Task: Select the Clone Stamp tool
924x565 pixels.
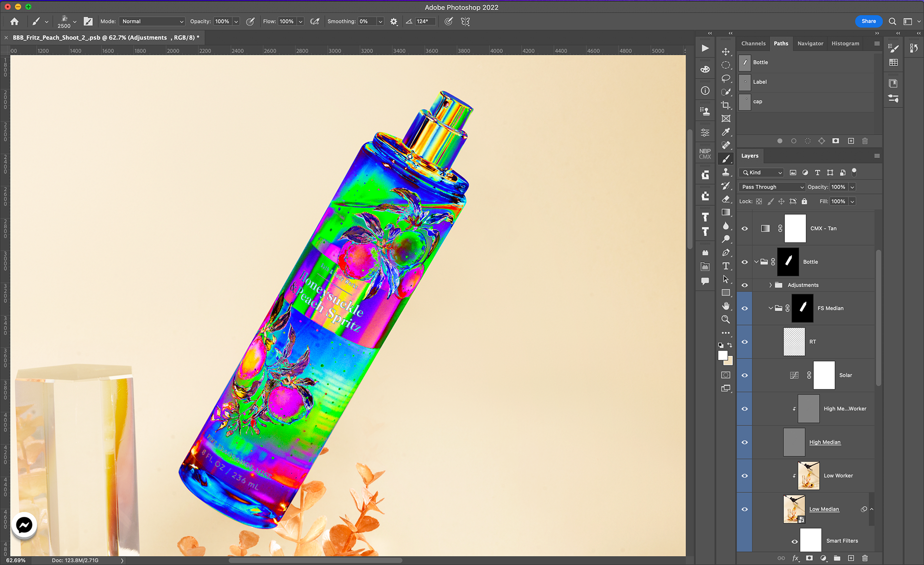Action: (726, 172)
